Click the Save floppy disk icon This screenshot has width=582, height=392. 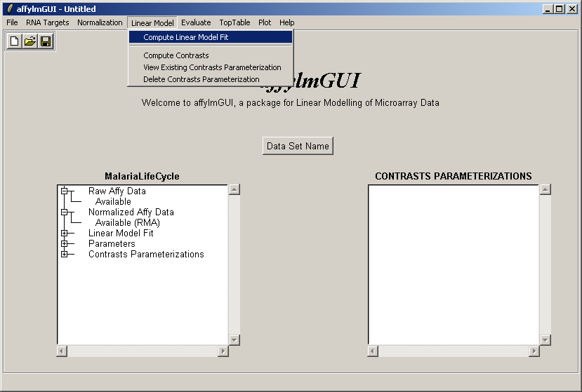[x=46, y=41]
